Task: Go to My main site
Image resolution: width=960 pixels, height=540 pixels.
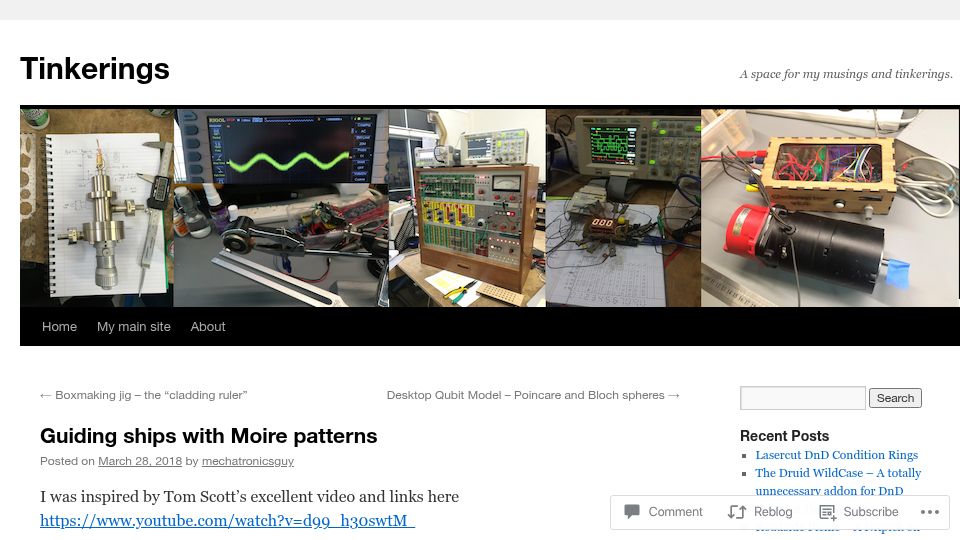Action: point(133,327)
